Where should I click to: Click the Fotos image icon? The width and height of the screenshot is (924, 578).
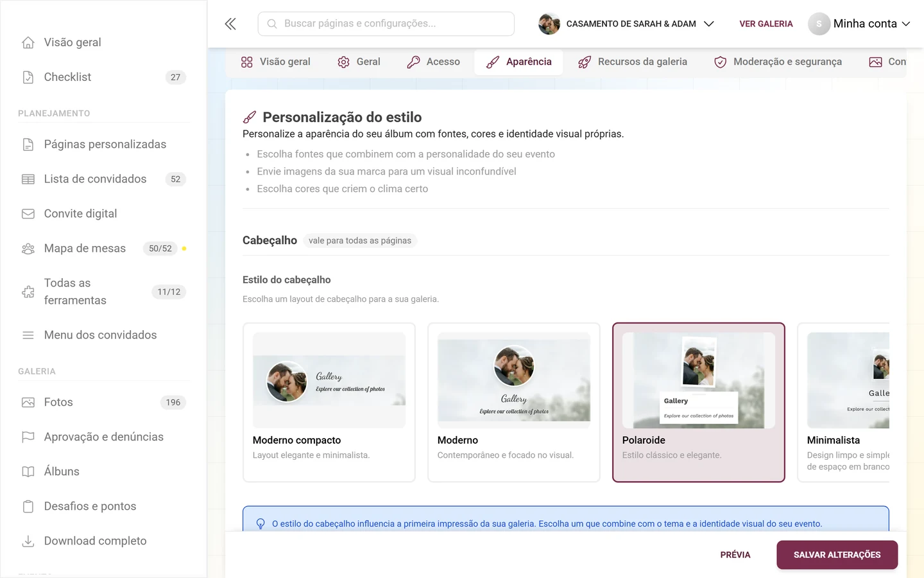28,403
